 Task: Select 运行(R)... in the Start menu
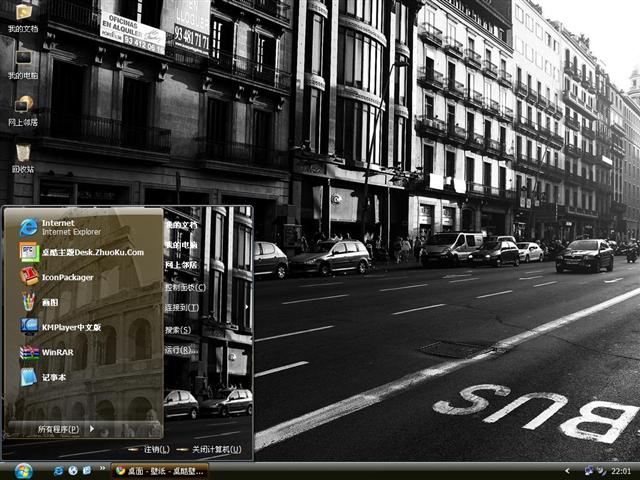[180, 350]
